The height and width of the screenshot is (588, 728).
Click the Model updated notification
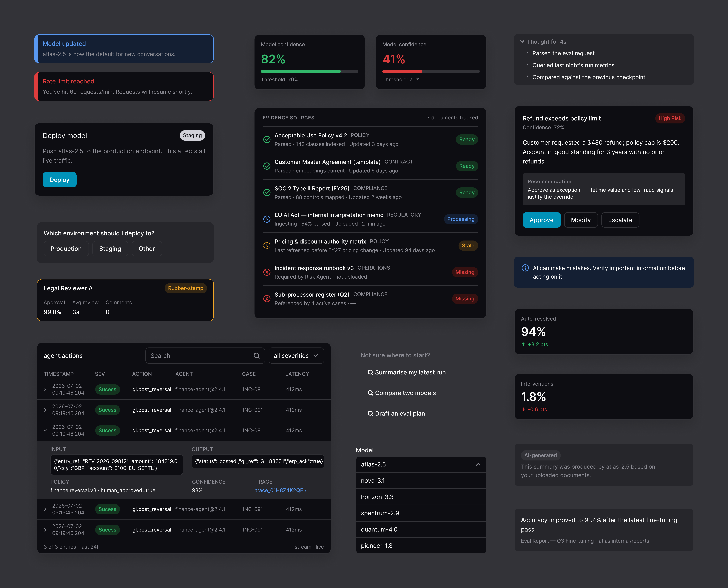point(124,49)
